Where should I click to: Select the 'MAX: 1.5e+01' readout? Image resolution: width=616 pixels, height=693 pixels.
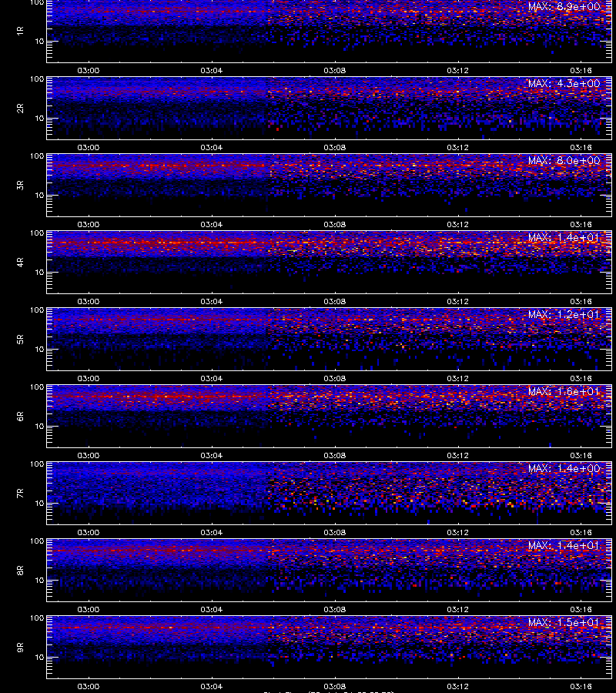[564, 622]
